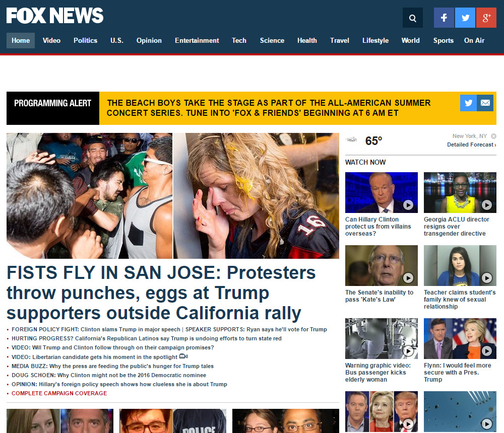This screenshot has width=504, height=433.
Task: Tweet the programming alert banner
Action: (468, 103)
